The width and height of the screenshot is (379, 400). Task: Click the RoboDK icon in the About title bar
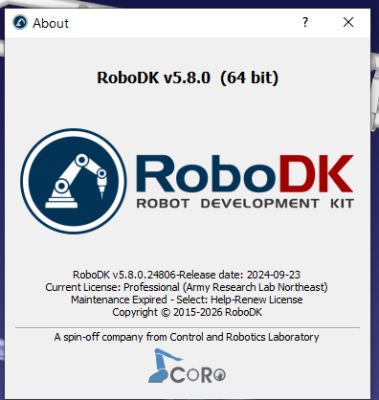[x=20, y=23]
